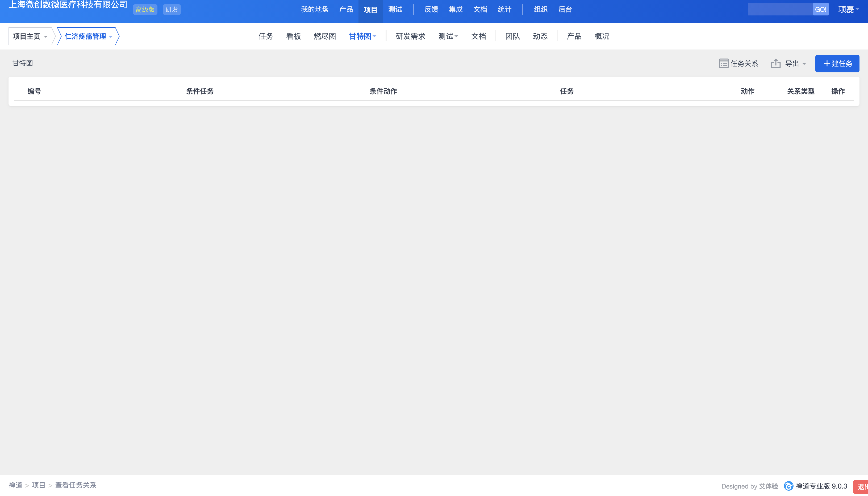868x496 pixels.
Task: Switch to the 看板 tab
Action: [293, 36]
